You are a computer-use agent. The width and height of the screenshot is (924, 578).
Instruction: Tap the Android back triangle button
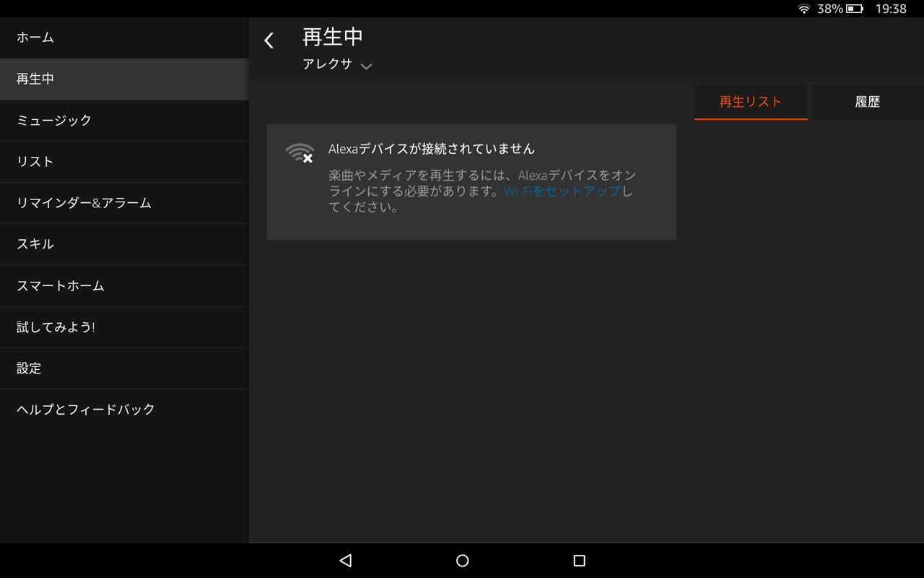pos(346,561)
